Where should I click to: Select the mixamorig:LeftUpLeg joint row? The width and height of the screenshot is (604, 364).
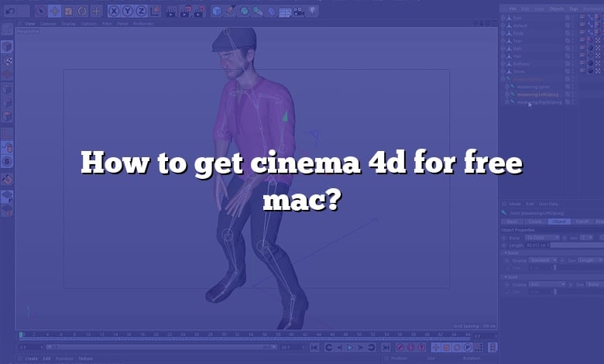(537, 94)
